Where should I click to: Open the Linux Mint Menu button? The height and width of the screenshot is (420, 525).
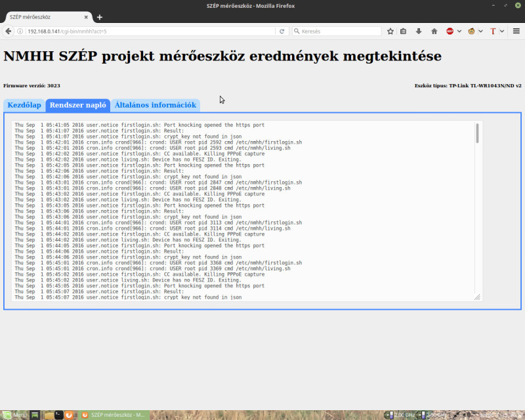click(x=14, y=415)
